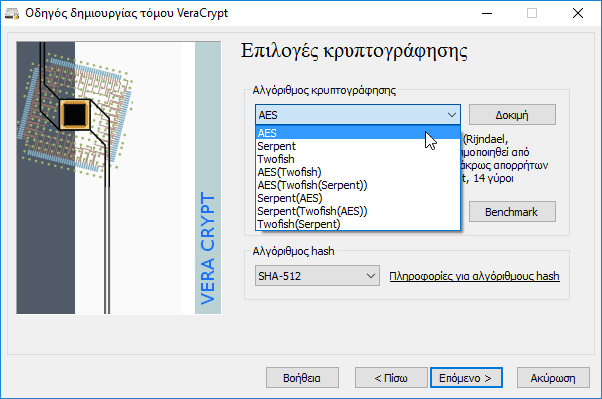Collapse the encryption algorithm combo box
Image resolution: width=602 pixels, height=399 pixels.
pyautogui.click(x=452, y=114)
